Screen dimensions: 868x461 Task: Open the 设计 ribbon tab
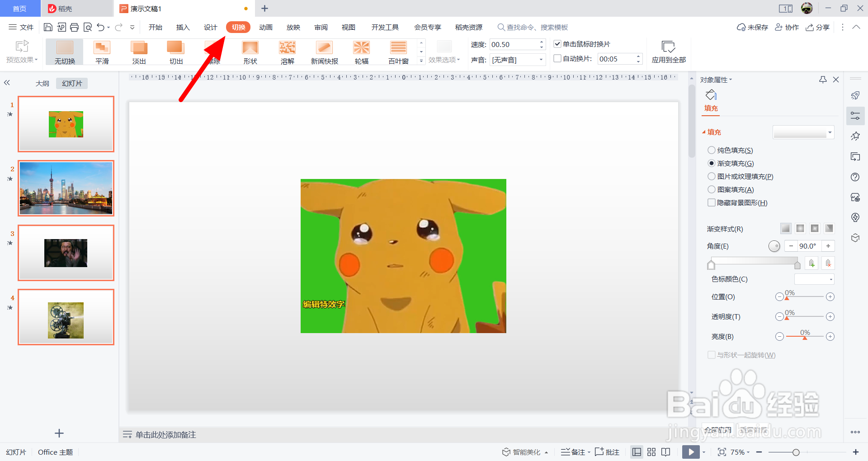[x=210, y=27]
